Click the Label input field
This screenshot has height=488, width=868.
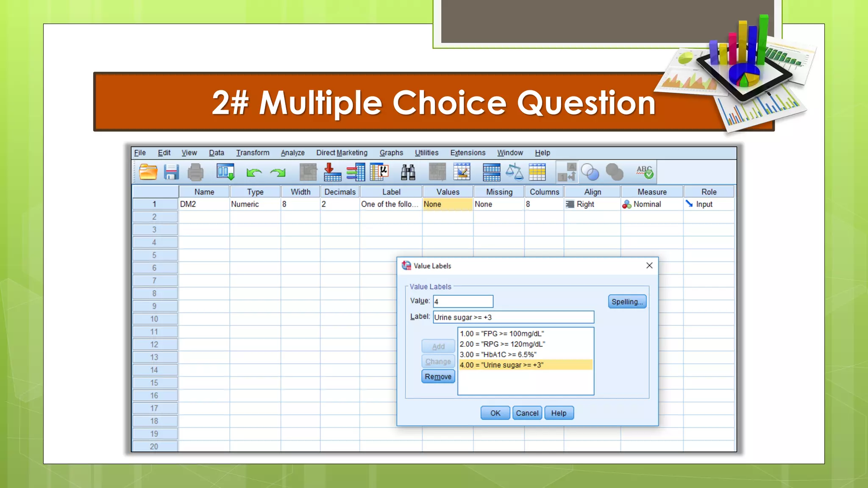click(x=514, y=317)
